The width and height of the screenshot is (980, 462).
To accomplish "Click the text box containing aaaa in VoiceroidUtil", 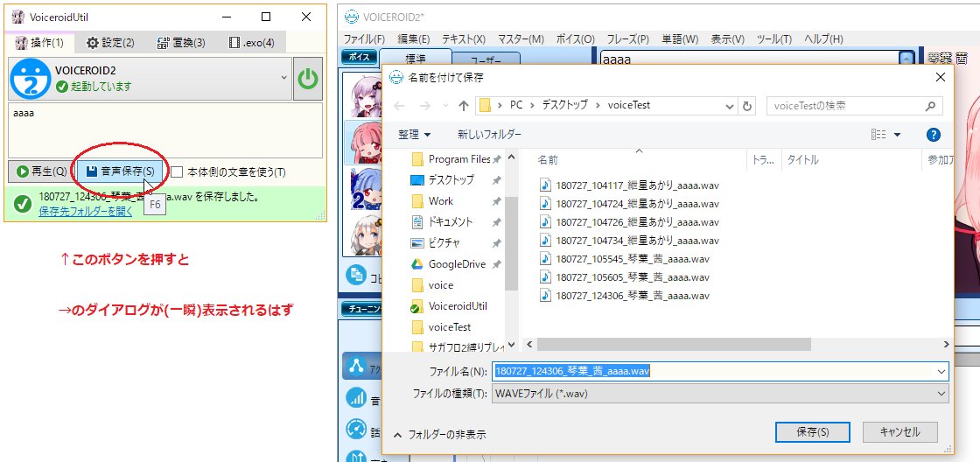I will click(165, 130).
